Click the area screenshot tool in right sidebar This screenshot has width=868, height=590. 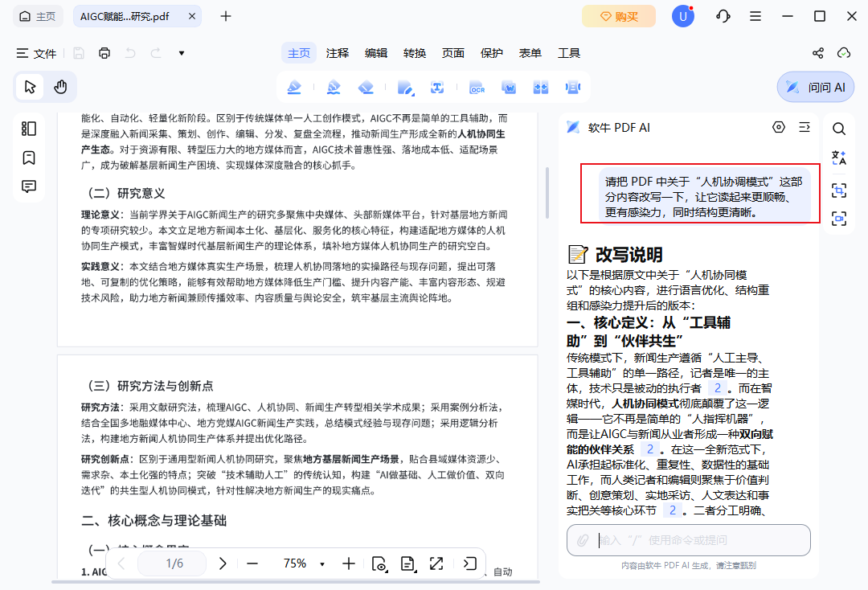point(838,191)
